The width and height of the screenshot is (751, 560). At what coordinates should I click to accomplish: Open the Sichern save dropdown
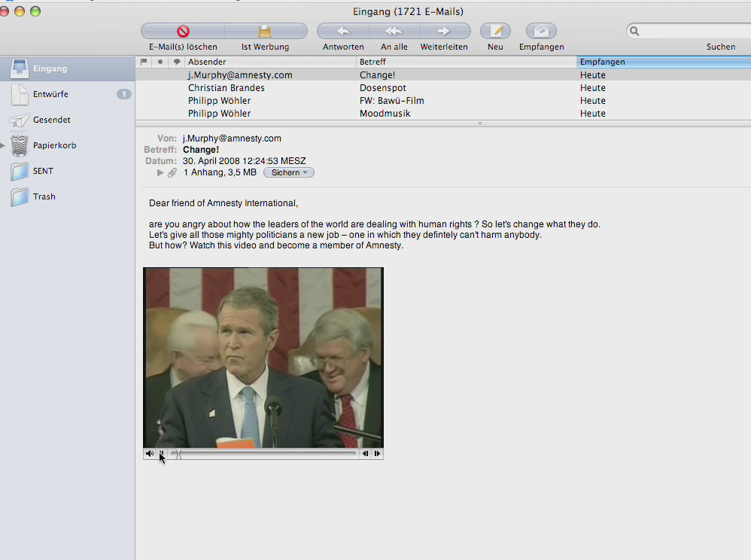point(289,172)
